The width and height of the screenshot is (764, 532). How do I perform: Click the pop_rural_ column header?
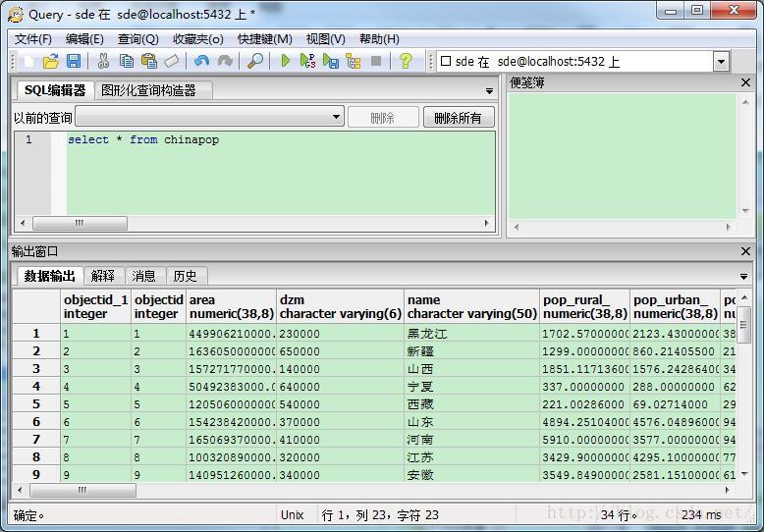(584, 306)
